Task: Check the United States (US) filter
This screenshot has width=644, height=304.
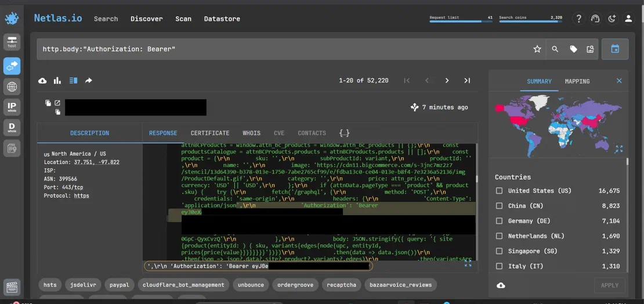Action: click(x=499, y=191)
